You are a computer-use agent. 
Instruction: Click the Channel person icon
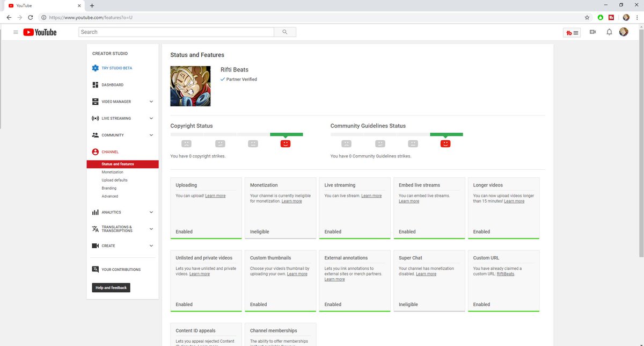point(95,152)
